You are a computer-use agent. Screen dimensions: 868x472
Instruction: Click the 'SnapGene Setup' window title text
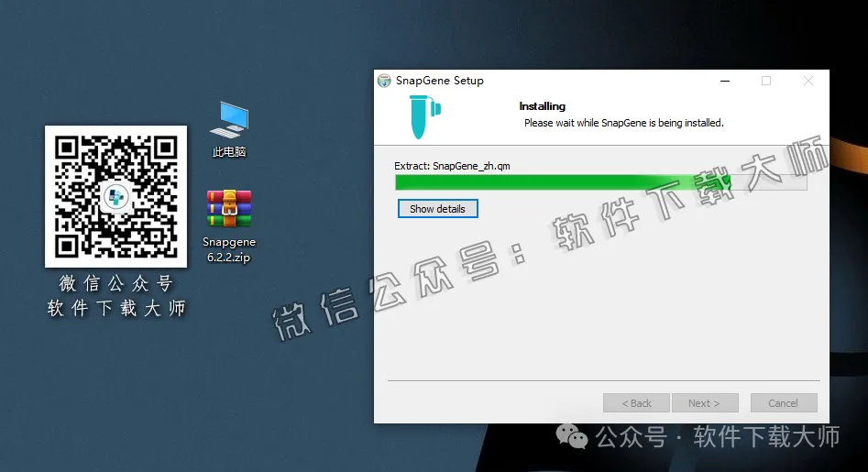(440, 81)
